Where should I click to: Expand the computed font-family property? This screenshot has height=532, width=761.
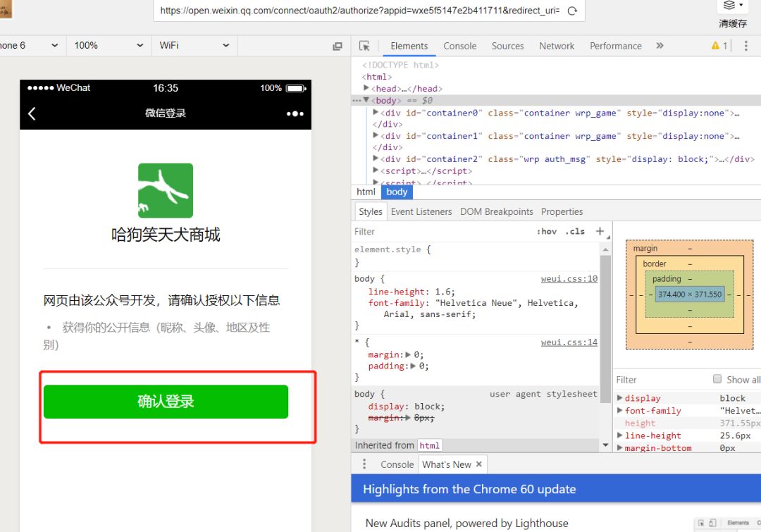620,411
